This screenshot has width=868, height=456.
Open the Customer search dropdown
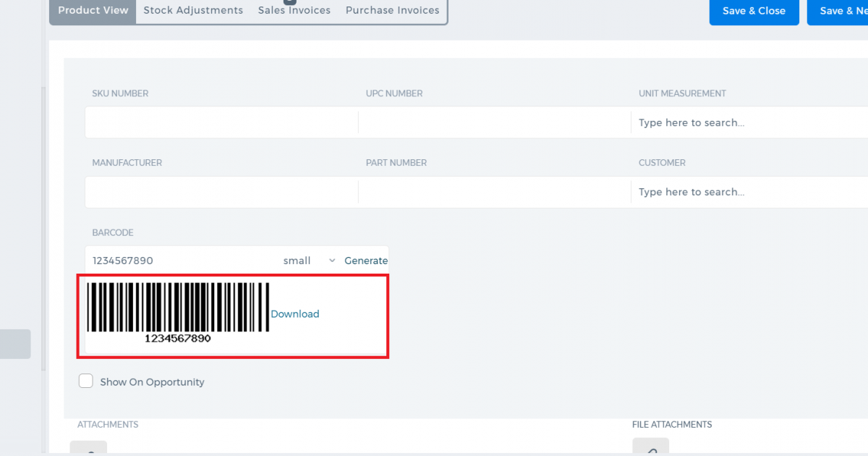(x=749, y=192)
